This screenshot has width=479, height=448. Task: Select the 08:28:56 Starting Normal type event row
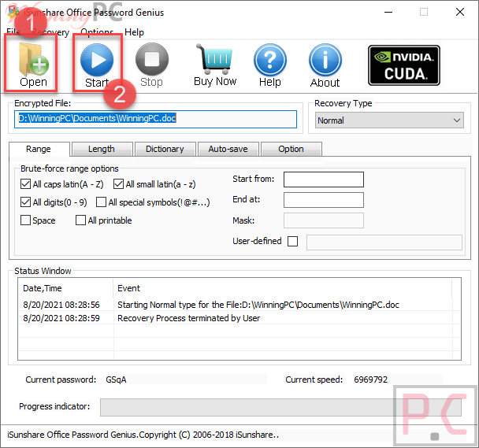coord(239,305)
